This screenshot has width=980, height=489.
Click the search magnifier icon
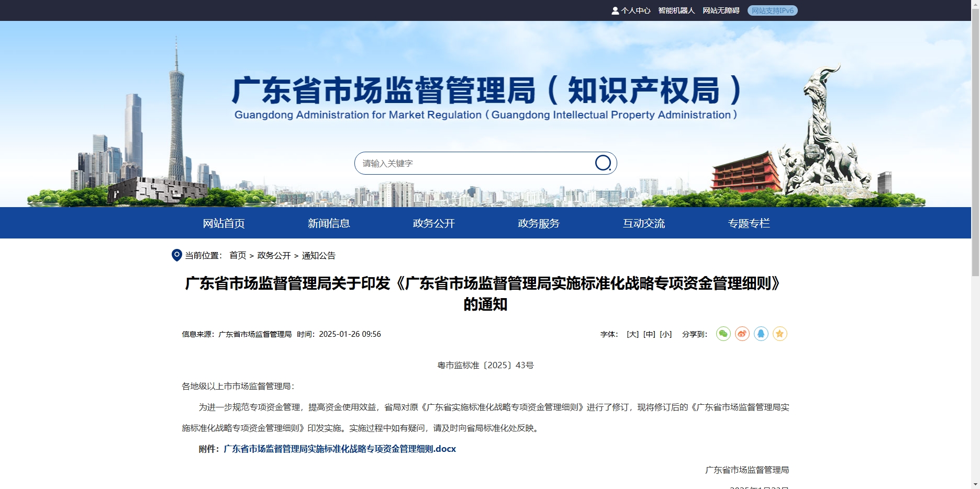[603, 163]
